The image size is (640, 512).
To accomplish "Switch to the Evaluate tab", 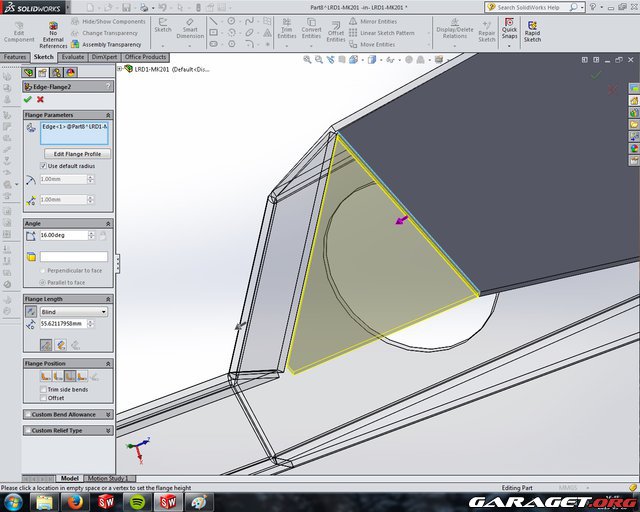I will point(73,57).
